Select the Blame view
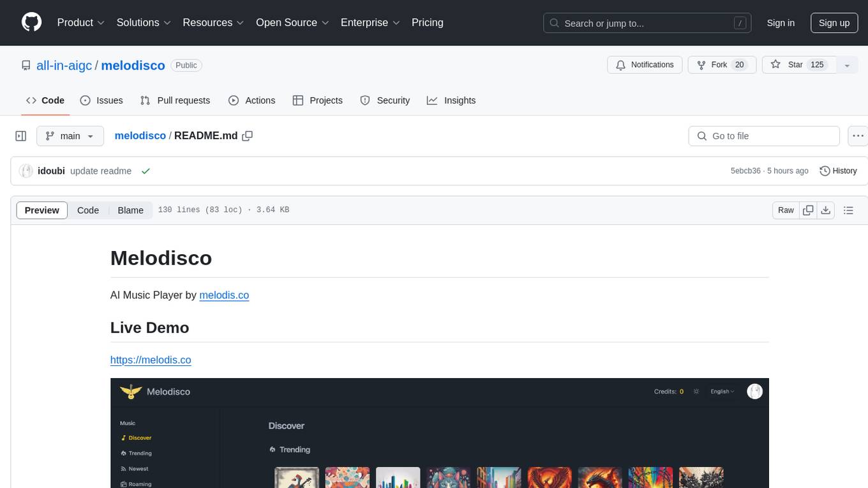868x488 pixels. pyautogui.click(x=131, y=210)
